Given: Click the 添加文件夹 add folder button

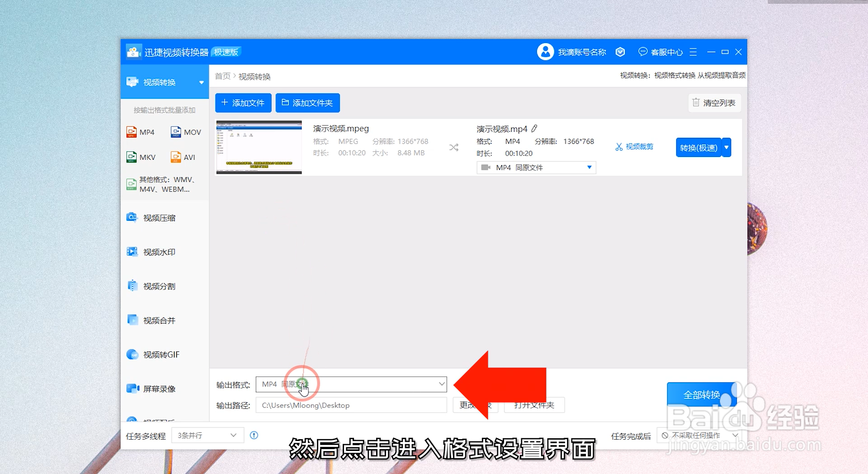Looking at the screenshot, I should 307,103.
